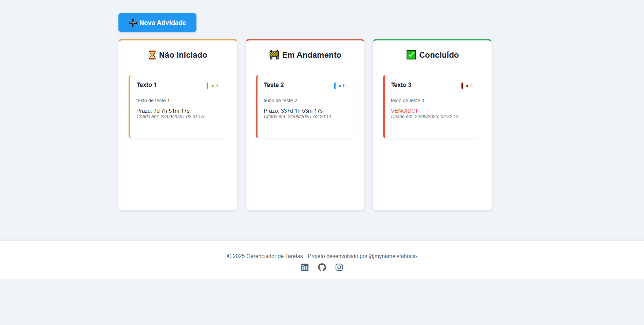The width and height of the screenshot is (644, 325).
Task: Click the VENCIDO! warning text on Texto 3
Action: click(x=404, y=110)
